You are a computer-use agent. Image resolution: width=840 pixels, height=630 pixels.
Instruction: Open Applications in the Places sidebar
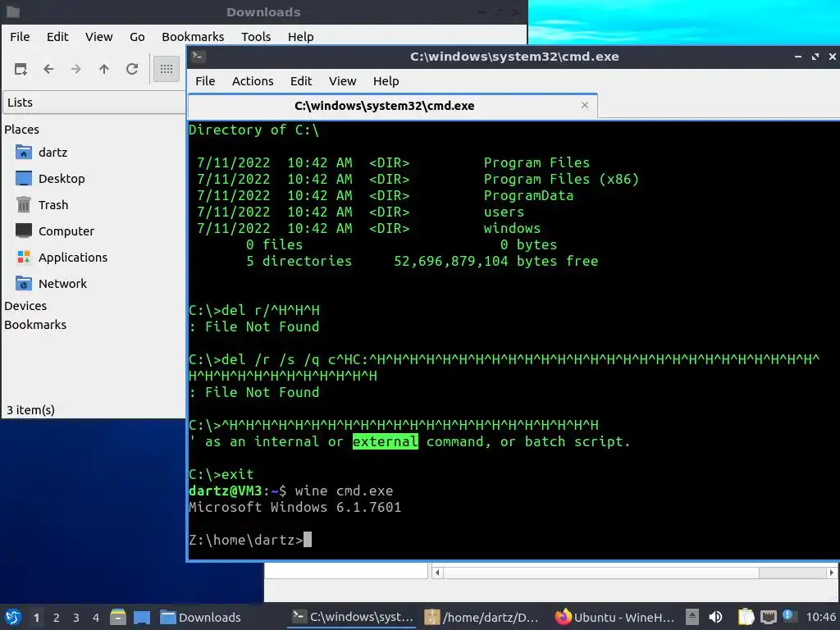click(73, 258)
